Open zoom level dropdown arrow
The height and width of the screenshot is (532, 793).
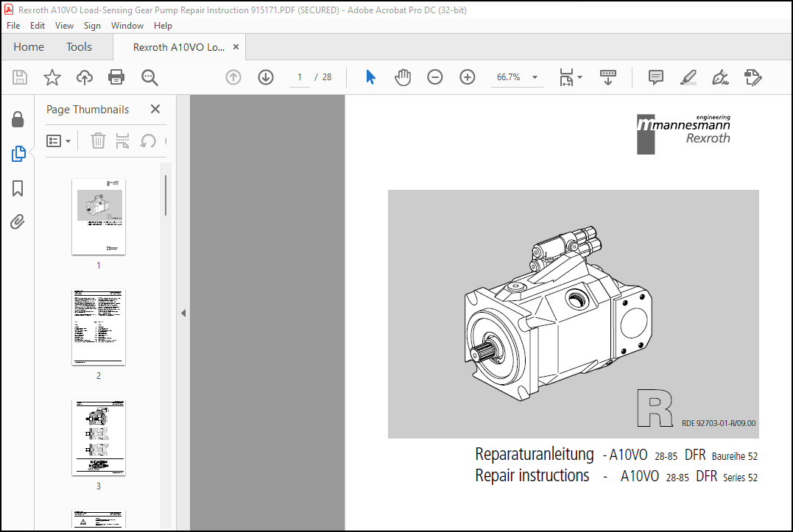pos(535,77)
